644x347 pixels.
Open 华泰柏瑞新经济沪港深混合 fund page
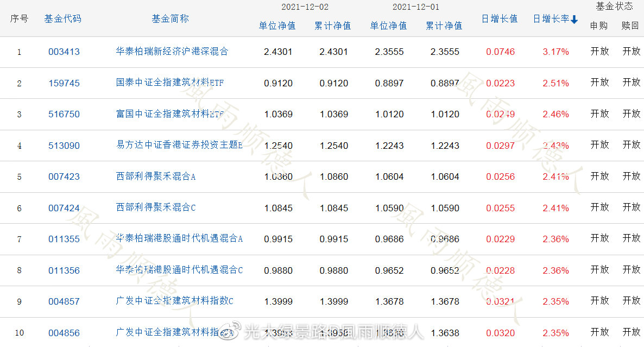172,52
